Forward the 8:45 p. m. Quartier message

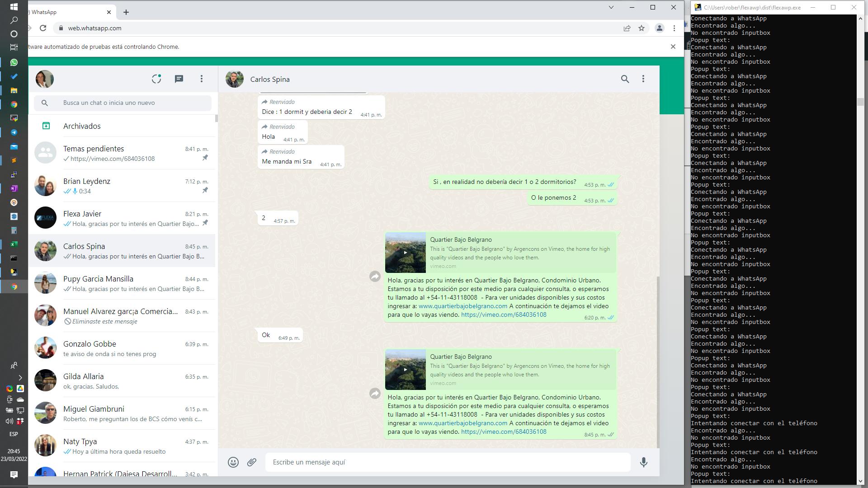[x=375, y=394]
